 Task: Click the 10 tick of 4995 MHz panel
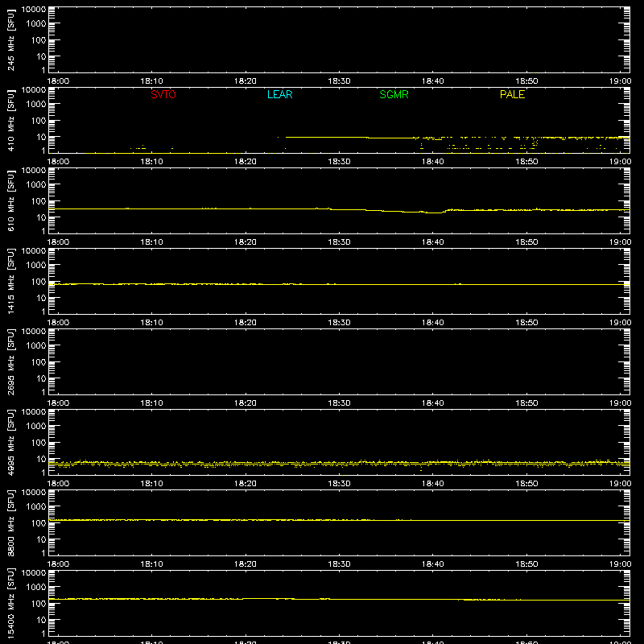pyautogui.click(x=41, y=459)
